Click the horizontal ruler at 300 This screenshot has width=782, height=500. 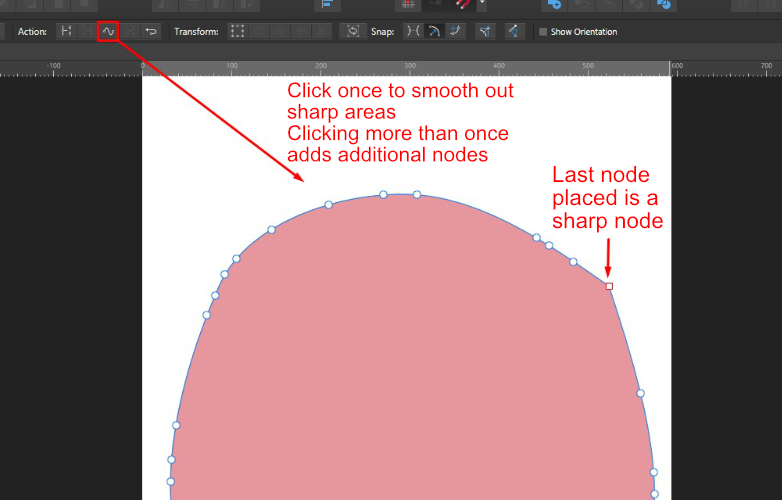[410, 68]
